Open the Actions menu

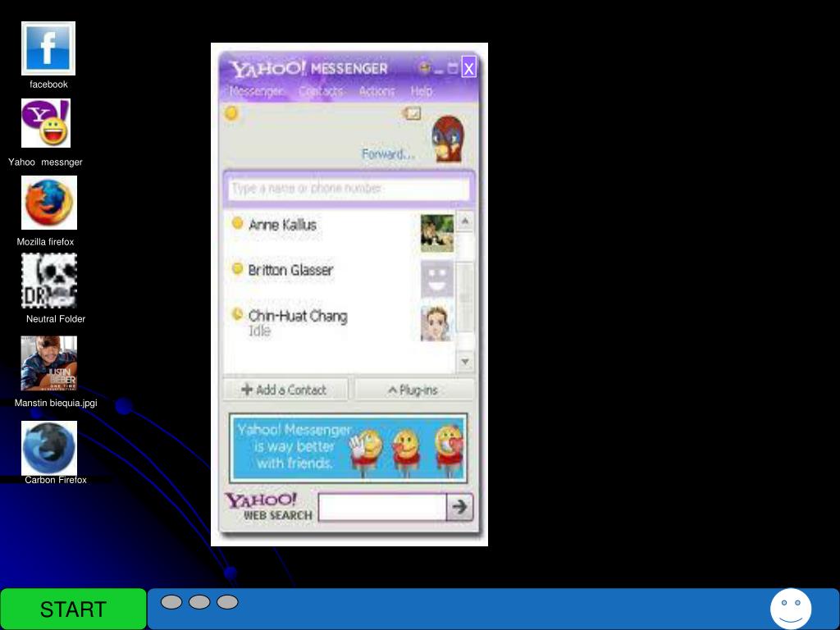377,91
